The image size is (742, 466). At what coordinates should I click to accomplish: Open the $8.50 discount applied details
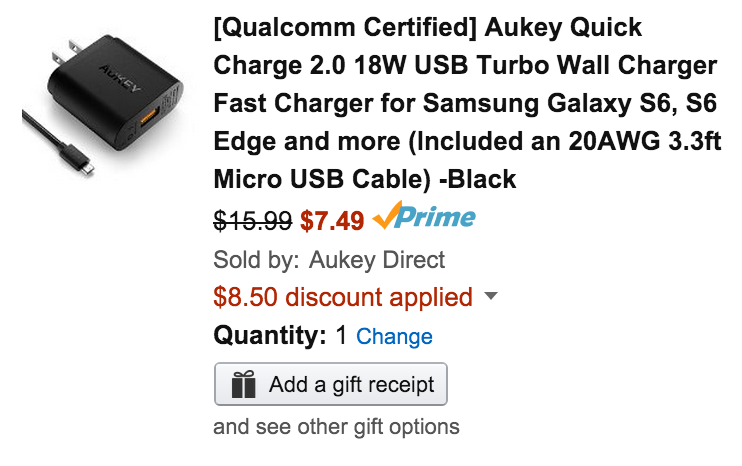[x=343, y=297]
